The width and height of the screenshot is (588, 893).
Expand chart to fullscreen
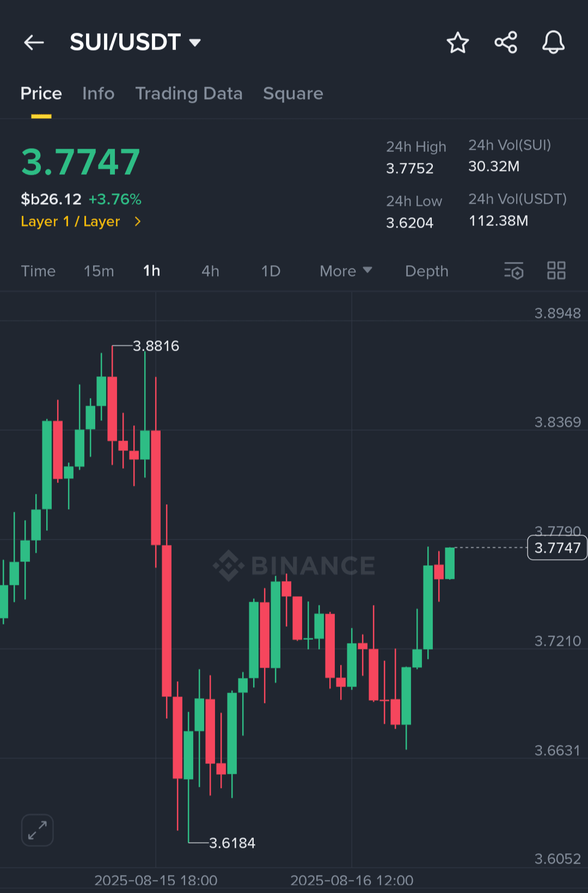pos(38,830)
